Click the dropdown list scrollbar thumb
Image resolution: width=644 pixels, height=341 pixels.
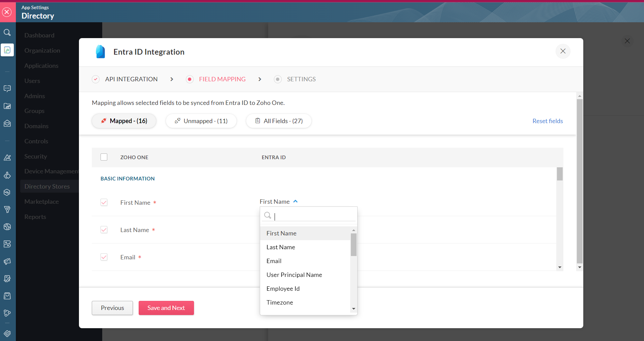(354, 245)
